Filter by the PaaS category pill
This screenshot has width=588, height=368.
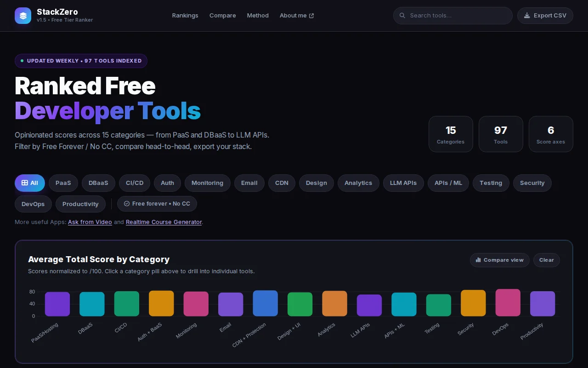coord(63,183)
